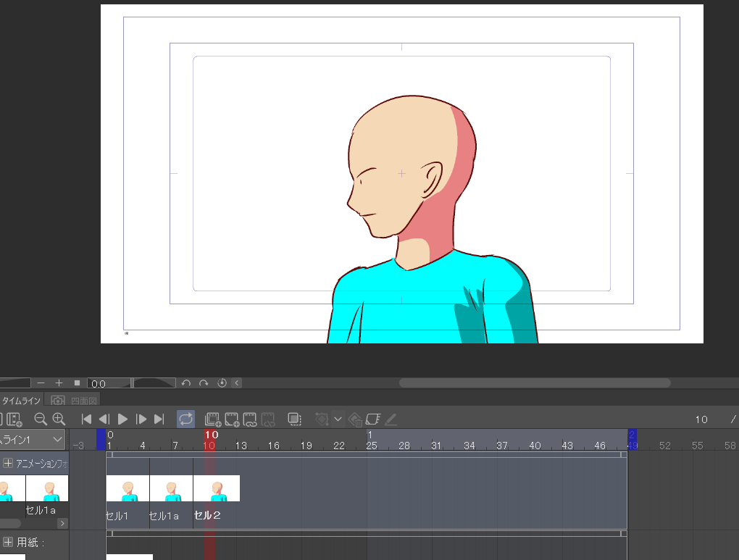Jump to the last frame
Image resolution: width=739 pixels, height=560 pixels.
click(159, 419)
